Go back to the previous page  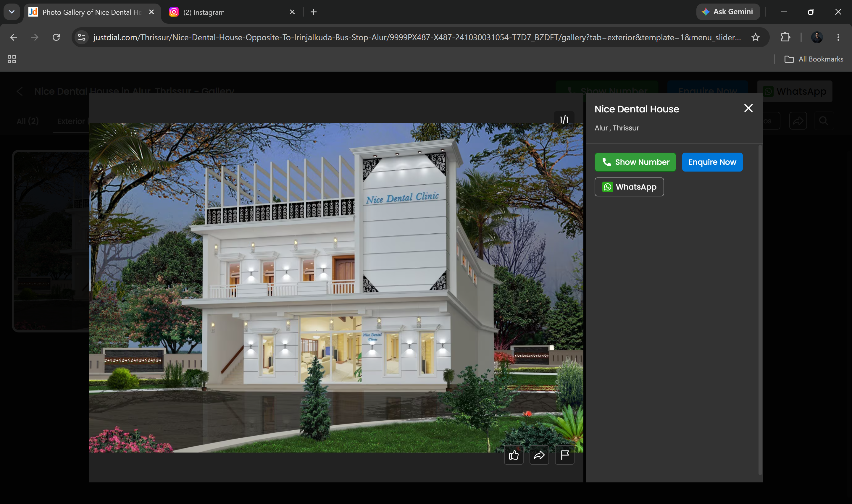[x=14, y=37]
